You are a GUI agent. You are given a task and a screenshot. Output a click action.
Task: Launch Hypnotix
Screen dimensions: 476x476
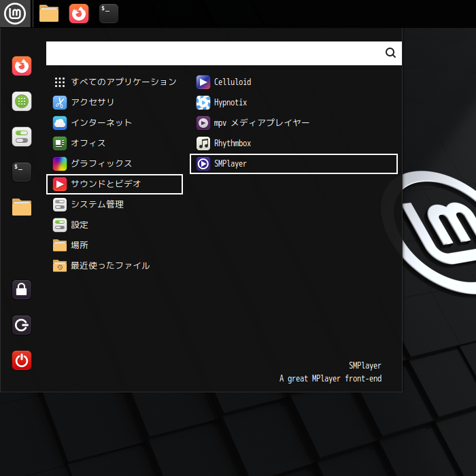(294, 102)
